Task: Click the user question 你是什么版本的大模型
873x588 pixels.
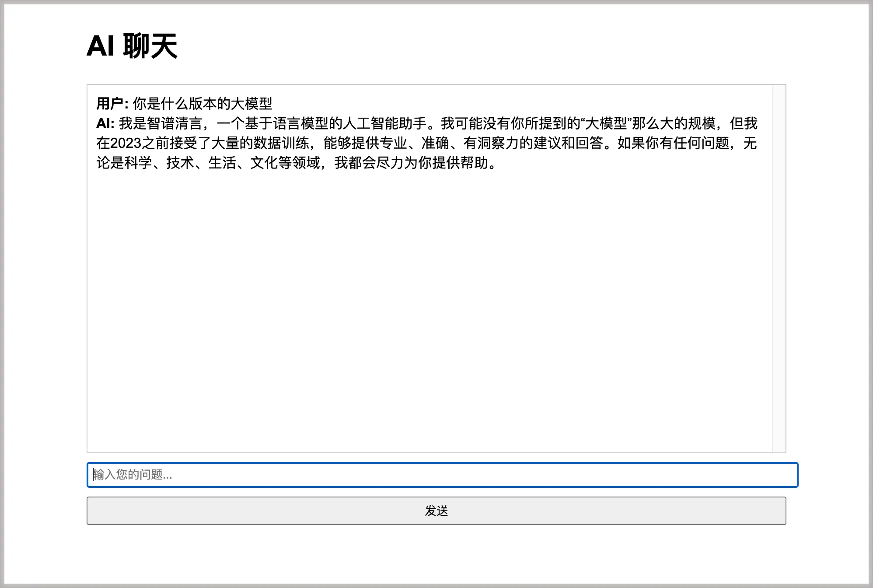Action: pos(203,104)
